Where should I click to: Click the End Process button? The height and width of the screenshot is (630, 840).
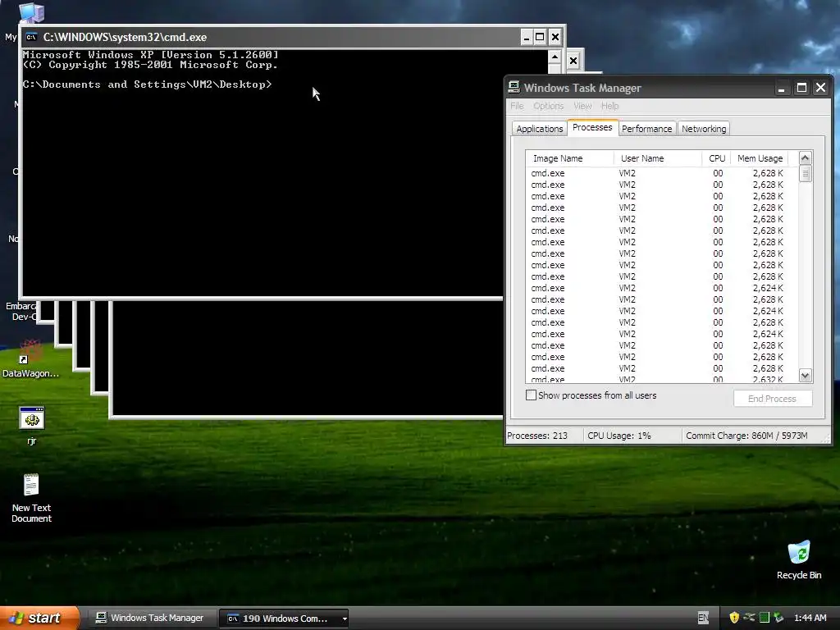coord(773,399)
